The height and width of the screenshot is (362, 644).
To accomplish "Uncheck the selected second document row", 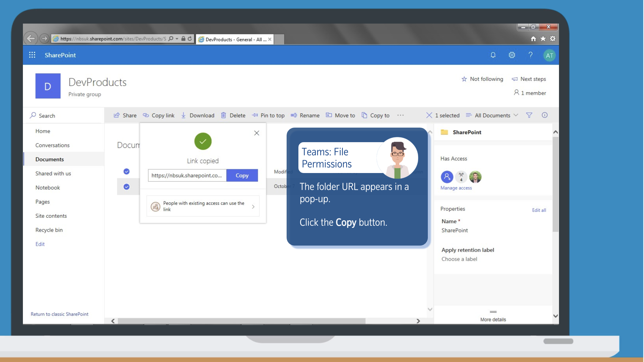I will [x=127, y=187].
